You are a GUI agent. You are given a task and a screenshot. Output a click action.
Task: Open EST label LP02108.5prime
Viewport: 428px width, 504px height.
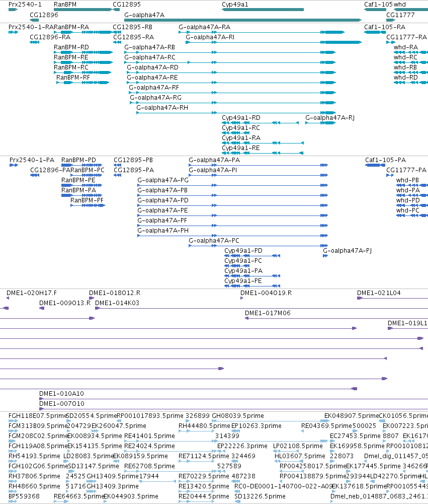(298, 446)
